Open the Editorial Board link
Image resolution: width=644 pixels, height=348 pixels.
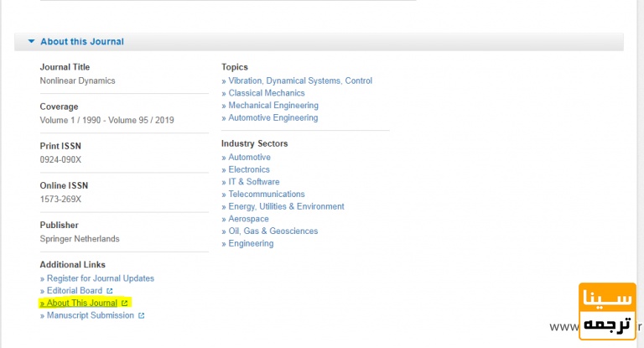pyautogui.click(x=74, y=291)
